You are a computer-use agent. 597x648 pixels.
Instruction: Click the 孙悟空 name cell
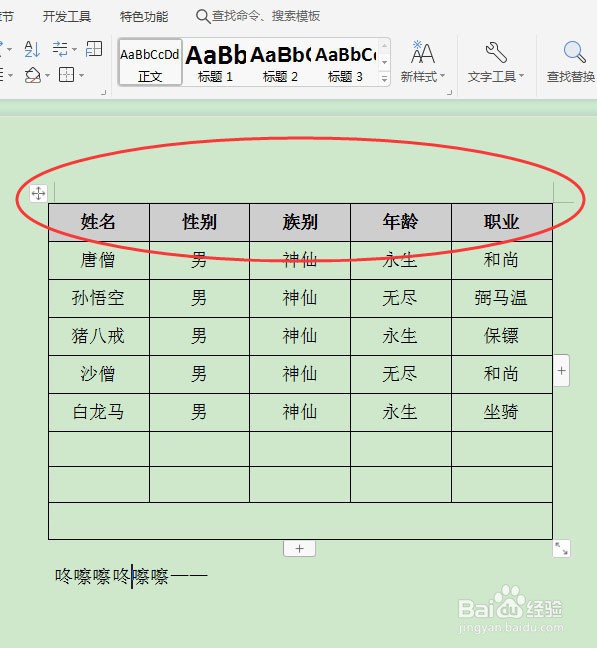[99, 298]
